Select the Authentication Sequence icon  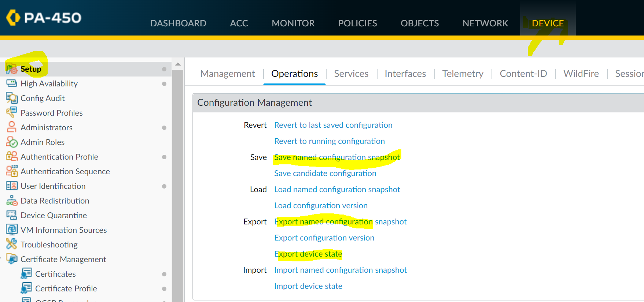point(11,171)
